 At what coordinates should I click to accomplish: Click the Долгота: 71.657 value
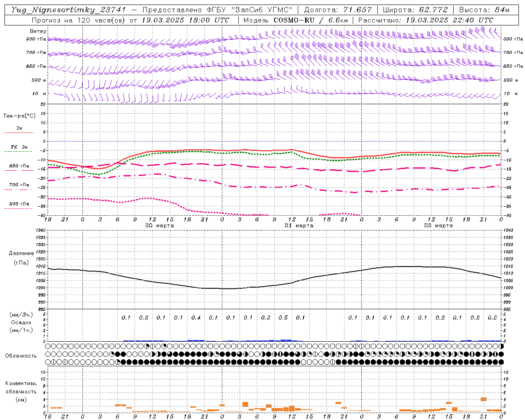click(x=338, y=10)
